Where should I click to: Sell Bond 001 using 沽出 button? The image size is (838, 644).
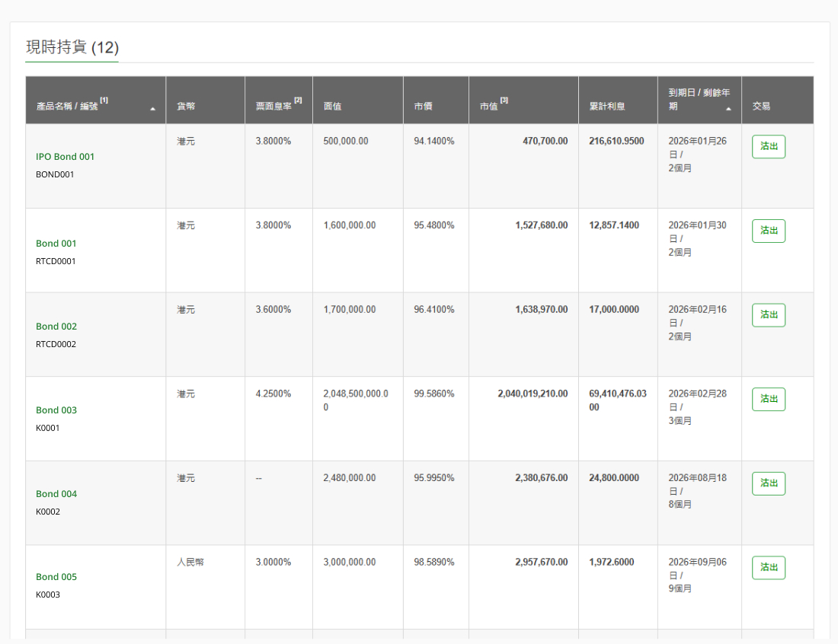click(x=768, y=231)
